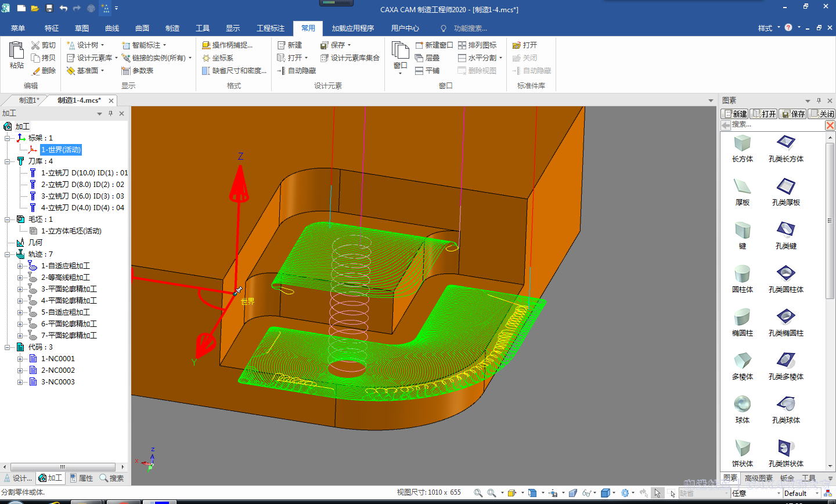The height and width of the screenshot is (504, 836).
Task: Click the Cut (剪切) scissors icon
Action: coord(35,45)
